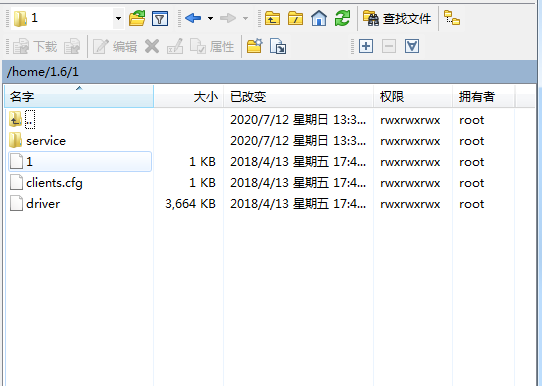Image resolution: width=542 pixels, height=386 pixels.
Task: Click the root owner in clients.cfg row
Action: pyautogui.click(x=471, y=183)
